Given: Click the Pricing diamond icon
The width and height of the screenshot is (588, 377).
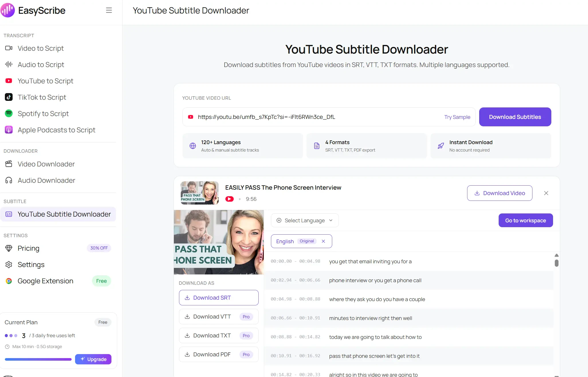Looking at the screenshot, I should pos(9,248).
